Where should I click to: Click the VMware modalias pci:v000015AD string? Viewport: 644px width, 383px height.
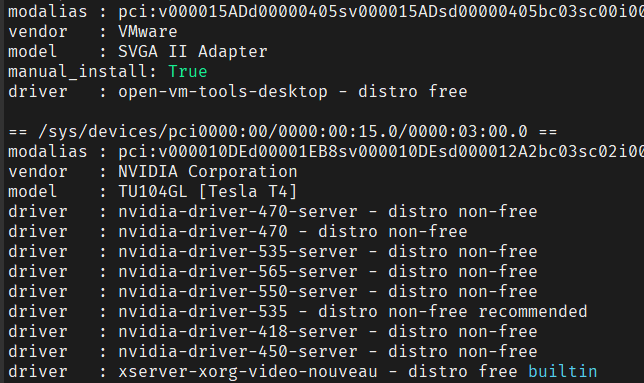(x=381, y=11)
